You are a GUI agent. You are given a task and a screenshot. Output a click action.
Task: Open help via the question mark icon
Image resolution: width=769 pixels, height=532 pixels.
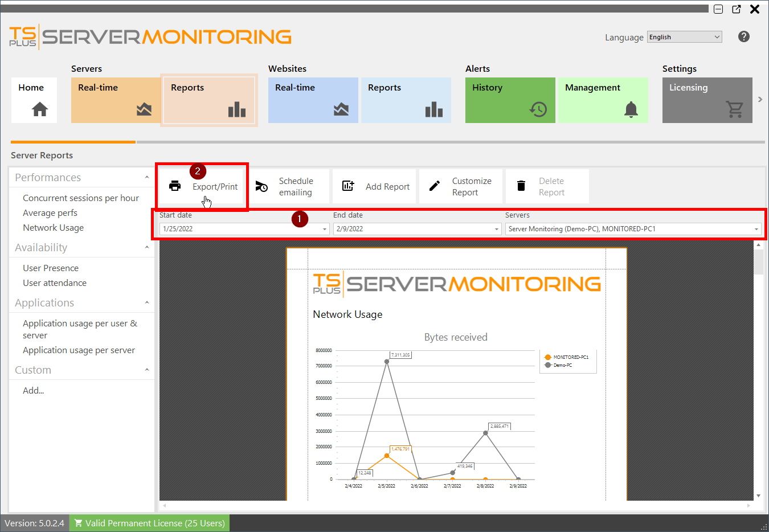[x=744, y=36]
